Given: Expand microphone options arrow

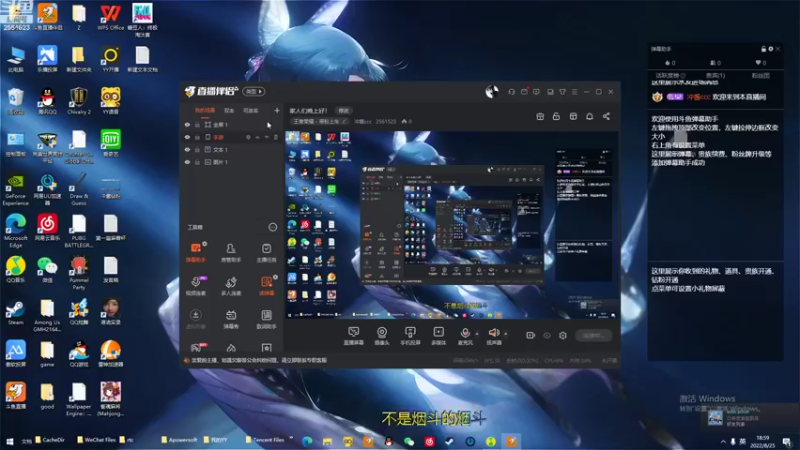Looking at the screenshot, I should click(477, 334).
